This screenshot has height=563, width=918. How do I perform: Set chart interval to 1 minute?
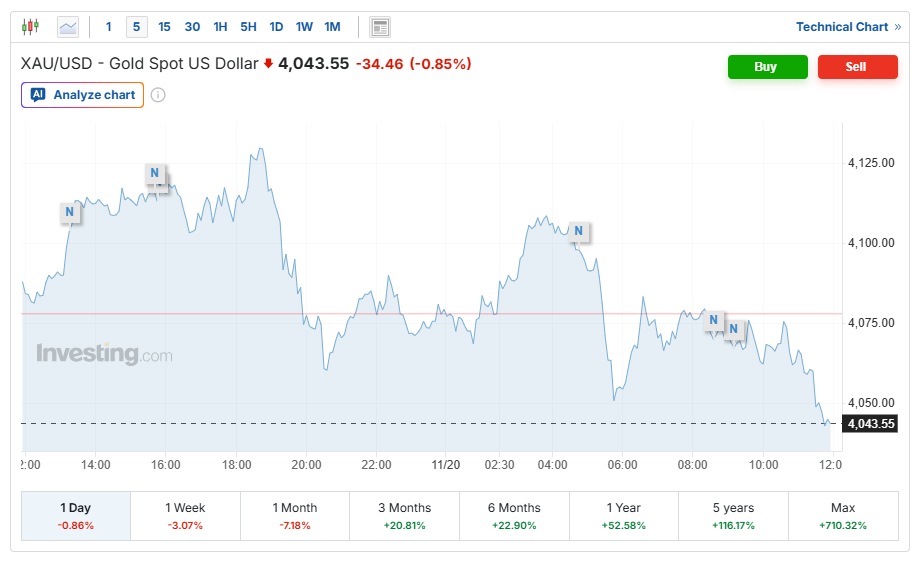click(109, 27)
